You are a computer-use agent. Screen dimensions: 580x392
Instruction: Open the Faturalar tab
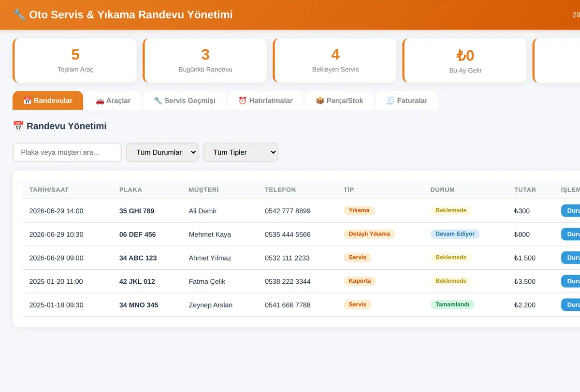tap(407, 101)
